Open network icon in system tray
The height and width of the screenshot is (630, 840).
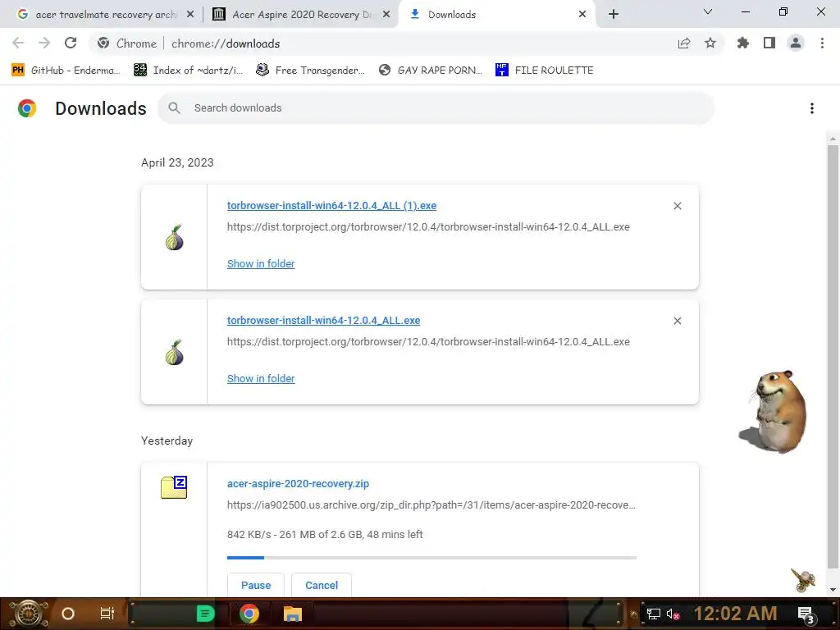pyautogui.click(x=653, y=614)
